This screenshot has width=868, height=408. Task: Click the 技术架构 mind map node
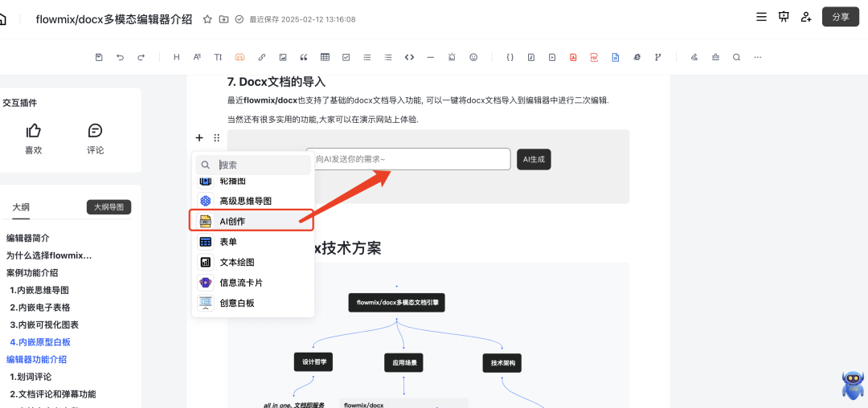[502, 363]
